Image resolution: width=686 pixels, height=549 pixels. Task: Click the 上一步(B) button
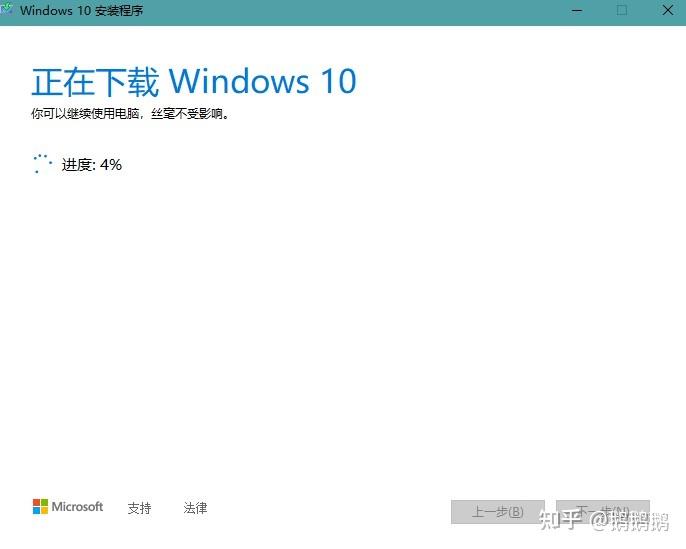[x=498, y=512]
